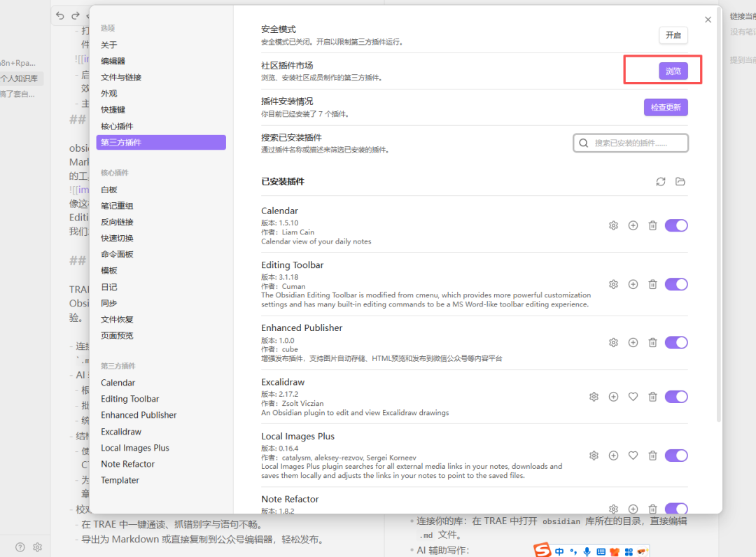This screenshot has height=557, width=756.
Task: Open settings gear for Local Images Plus
Action: [594, 456]
